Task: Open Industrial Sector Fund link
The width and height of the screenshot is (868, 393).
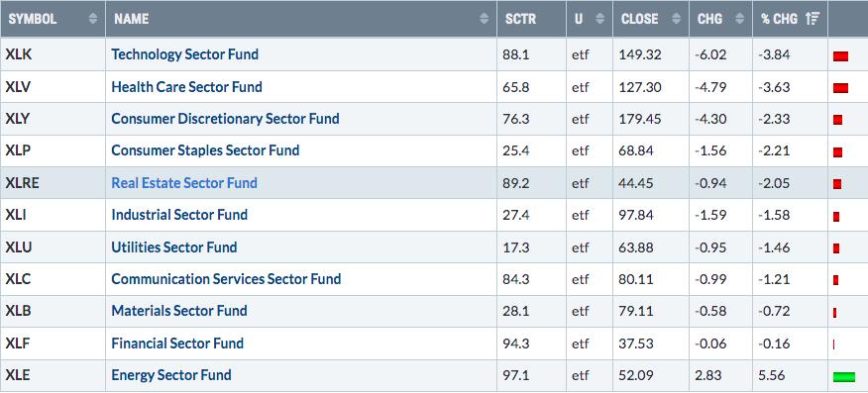Action: (x=179, y=215)
